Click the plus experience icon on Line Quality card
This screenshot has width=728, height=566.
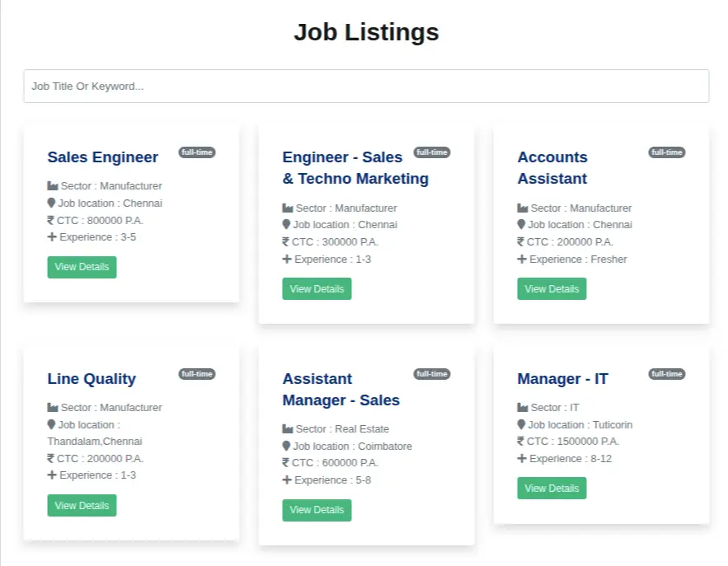pyautogui.click(x=52, y=475)
